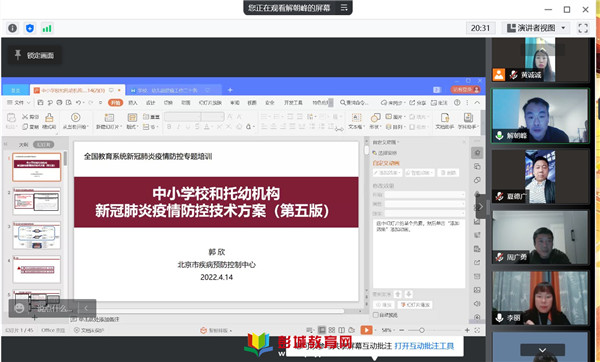Select the slide sorter grid view icon
This screenshot has width=600, height=362.
tap(332, 330)
